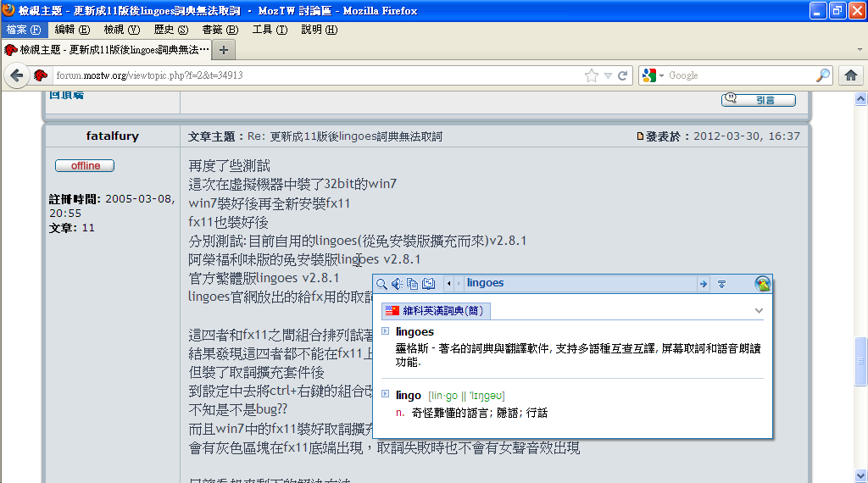Click the lingoes word input field
868x483 pixels.
(580, 283)
